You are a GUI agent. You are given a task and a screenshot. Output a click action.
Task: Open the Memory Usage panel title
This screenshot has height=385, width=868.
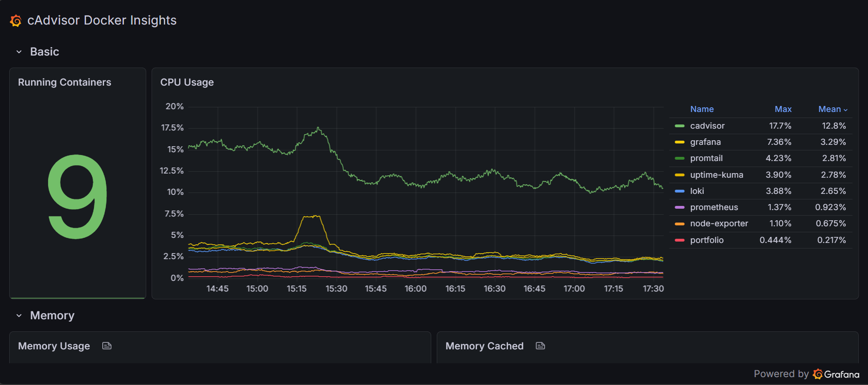pyautogui.click(x=54, y=346)
